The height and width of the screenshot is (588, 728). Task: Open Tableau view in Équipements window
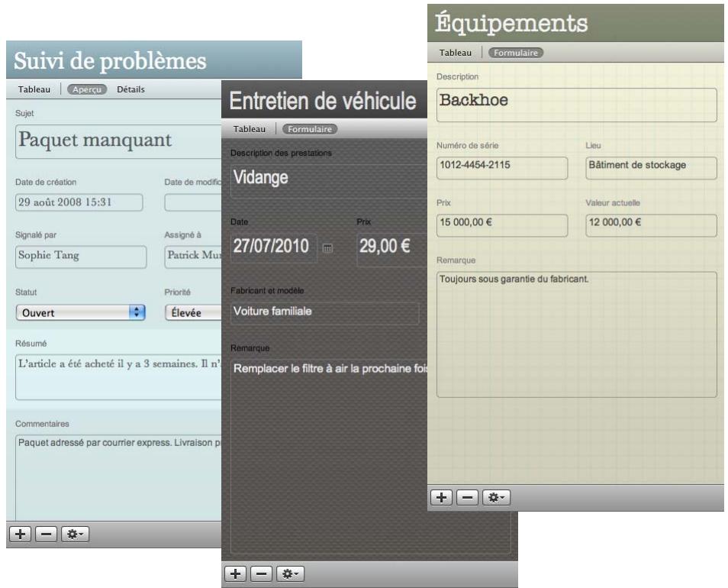coord(456,53)
